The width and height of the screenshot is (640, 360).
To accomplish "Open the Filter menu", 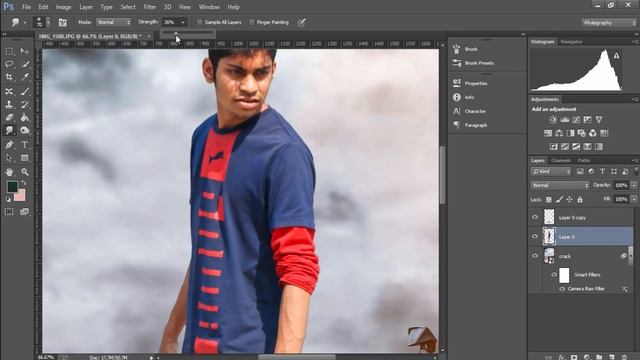I will [150, 7].
